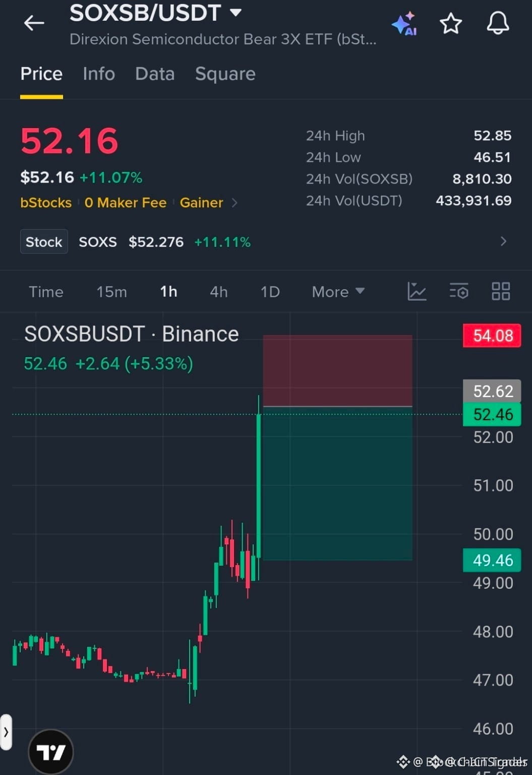This screenshot has height=775, width=532.
Task: Click the 24h Vol(SOXSB) value 8,810.30
Action: (x=482, y=179)
